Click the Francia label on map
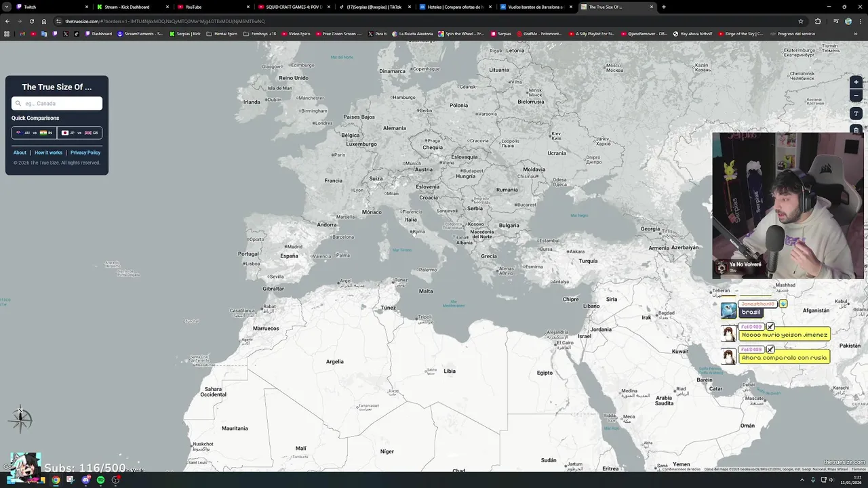This screenshot has height=488, width=868. (x=334, y=180)
